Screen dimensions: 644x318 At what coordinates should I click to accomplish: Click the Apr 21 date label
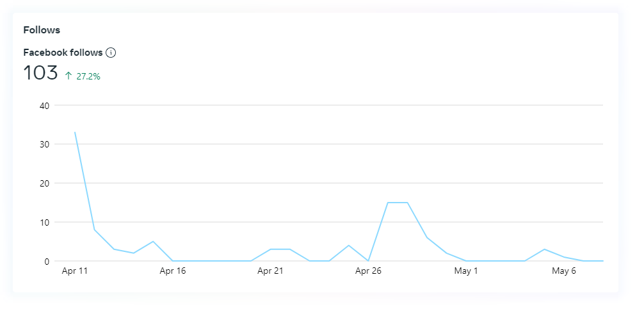[270, 271]
